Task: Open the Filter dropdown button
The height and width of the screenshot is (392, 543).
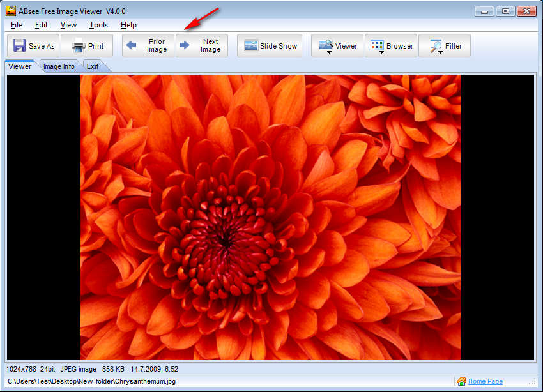Action: click(x=445, y=46)
